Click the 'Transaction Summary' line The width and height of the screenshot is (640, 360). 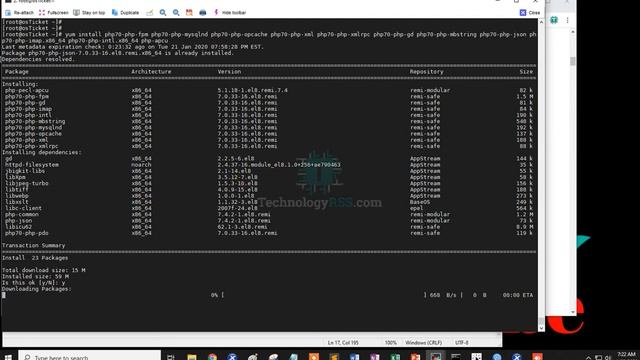[x=33, y=245]
